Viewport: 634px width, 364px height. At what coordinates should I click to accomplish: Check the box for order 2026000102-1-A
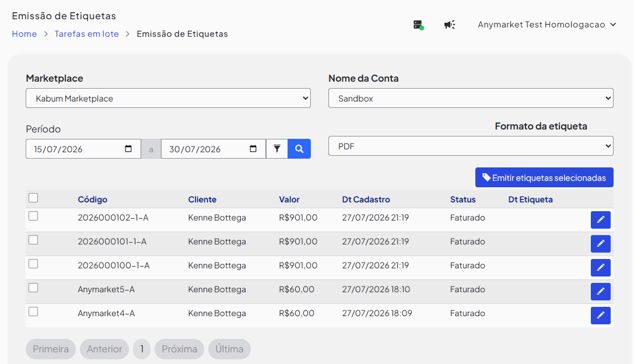(x=34, y=216)
